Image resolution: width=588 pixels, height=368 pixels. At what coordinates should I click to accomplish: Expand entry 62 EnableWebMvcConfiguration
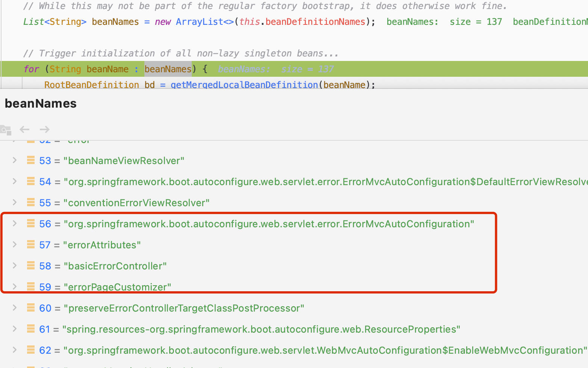15,350
